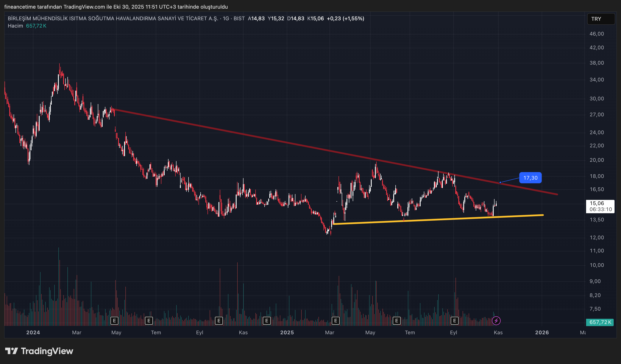Screen dimensions: 621x364
Task: Click the 20,00 level on price axis
Action: click(x=596, y=160)
